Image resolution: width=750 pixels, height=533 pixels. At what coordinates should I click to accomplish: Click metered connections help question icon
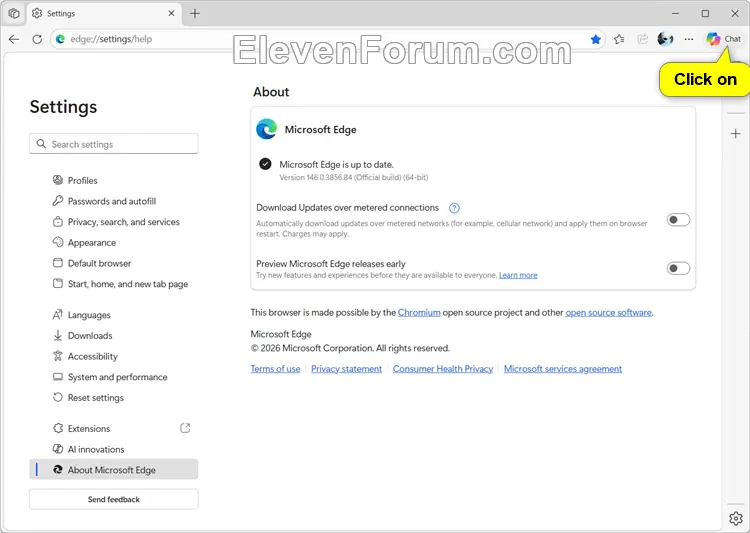click(x=454, y=208)
